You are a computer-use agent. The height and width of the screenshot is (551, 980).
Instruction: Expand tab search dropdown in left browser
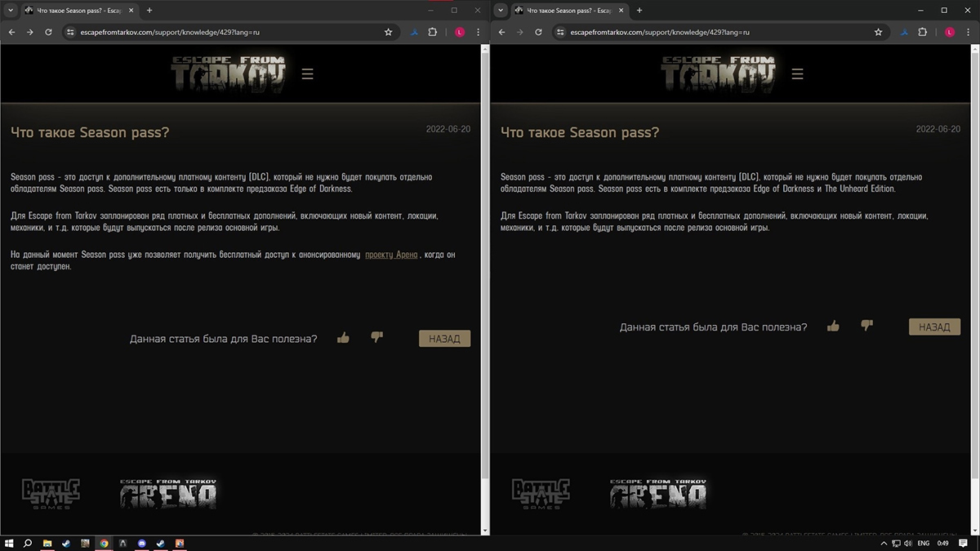coord(11,11)
